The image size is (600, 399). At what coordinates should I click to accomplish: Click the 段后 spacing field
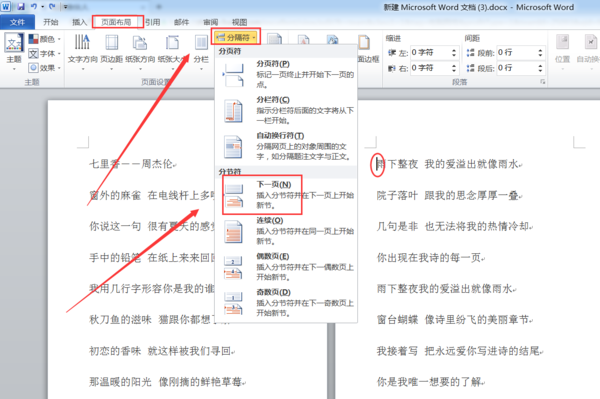point(517,68)
